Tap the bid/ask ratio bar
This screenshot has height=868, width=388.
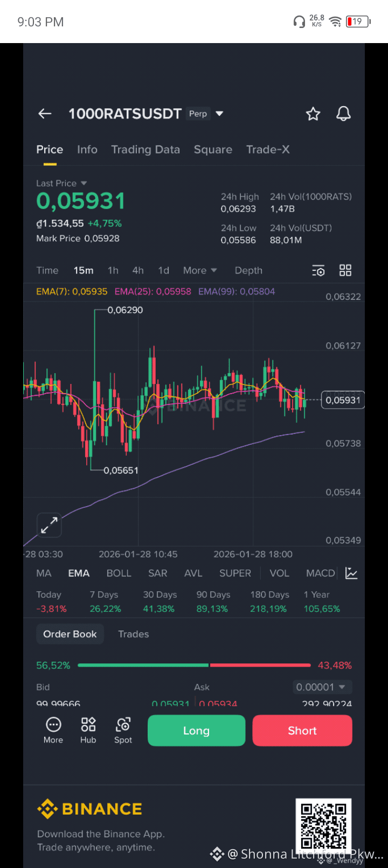(194, 666)
